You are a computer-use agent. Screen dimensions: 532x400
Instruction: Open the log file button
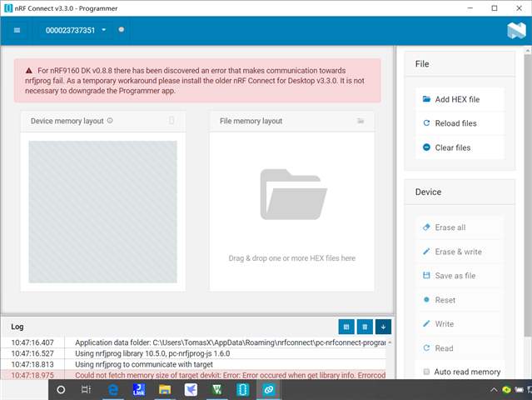[346, 327]
